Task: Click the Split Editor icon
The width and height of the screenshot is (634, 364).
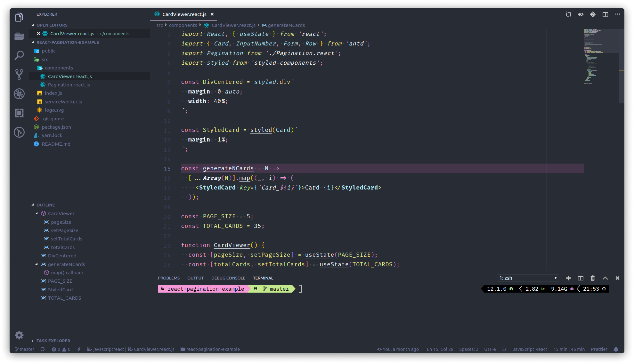Action: [605, 14]
